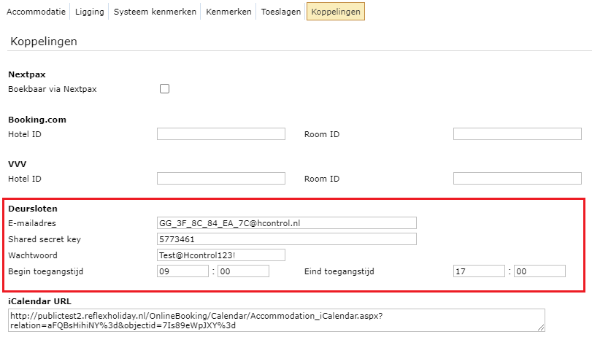The width and height of the screenshot is (592, 364).
Task: Click the Begin toegangstijd minutes field
Action: (x=243, y=271)
